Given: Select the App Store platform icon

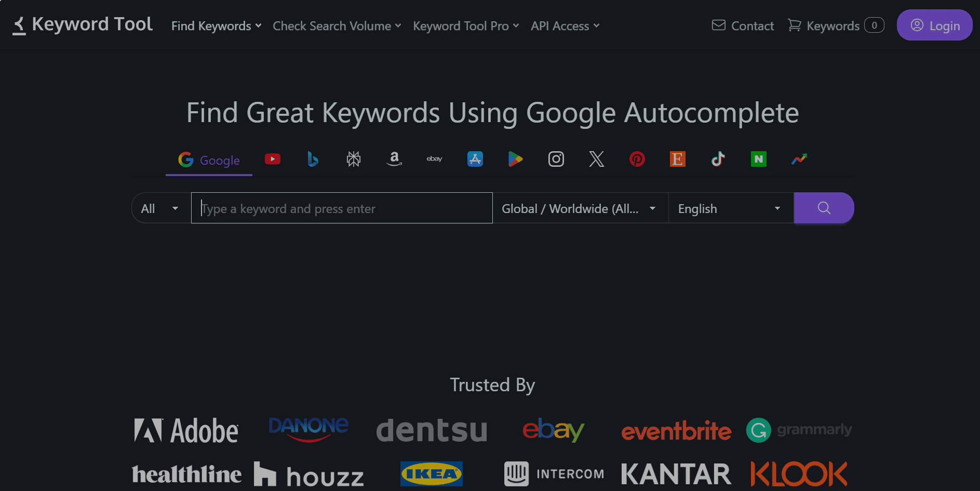Looking at the screenshot, I should (475, 159).
